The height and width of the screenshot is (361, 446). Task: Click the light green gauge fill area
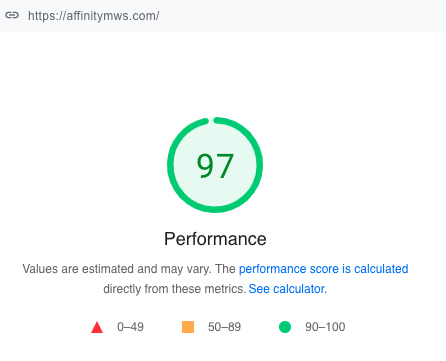[215, 193]
